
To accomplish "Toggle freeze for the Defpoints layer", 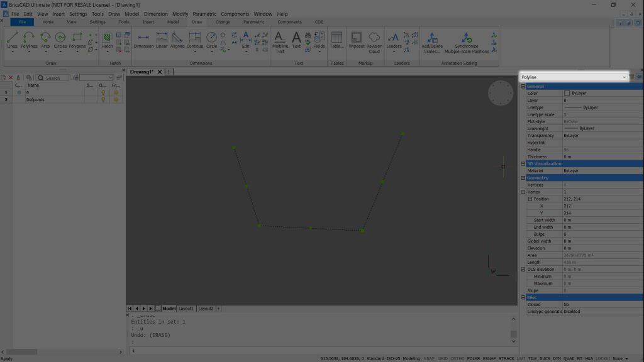I will (x=116, y=99).
